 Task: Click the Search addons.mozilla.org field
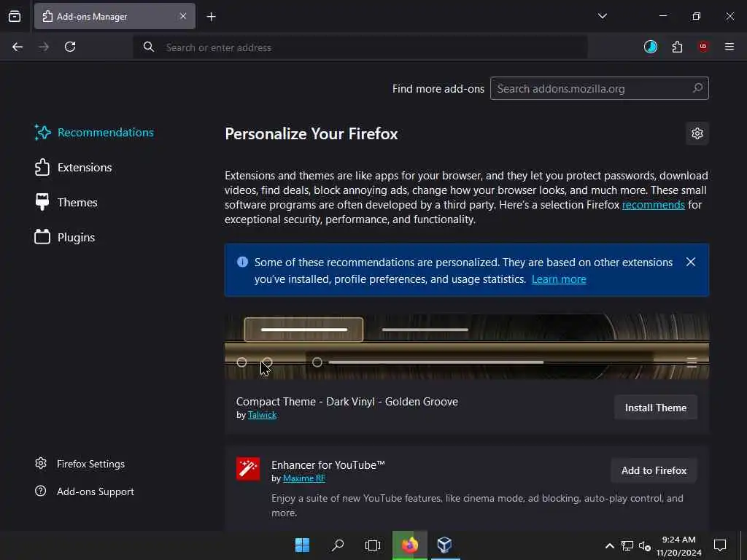pyautogui.click(x=600, y=88)
